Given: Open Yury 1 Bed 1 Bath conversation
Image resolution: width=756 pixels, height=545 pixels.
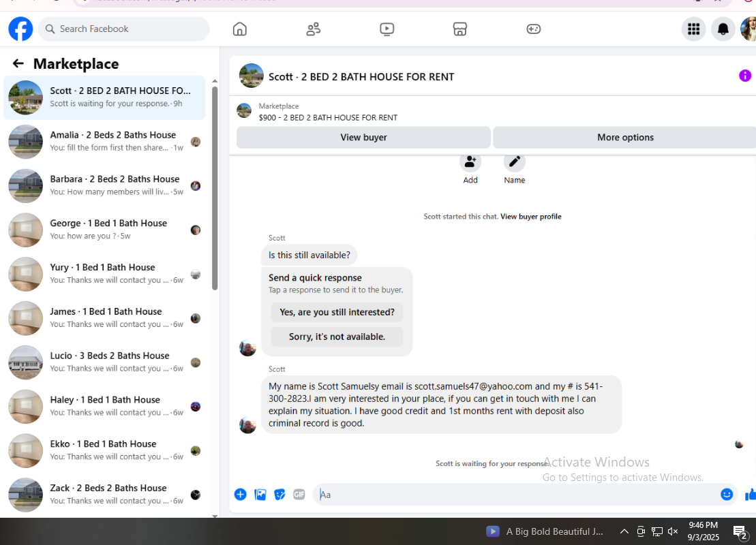Looking at the screenshot, I should [104, 274].
